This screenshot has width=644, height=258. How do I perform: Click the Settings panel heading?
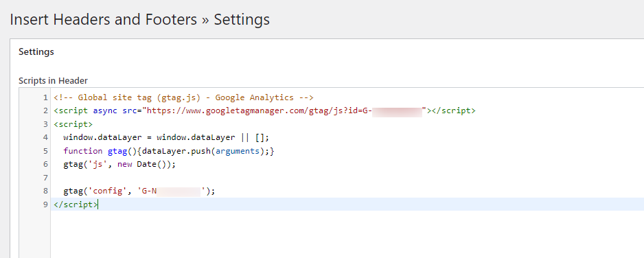pyautogui.click(x=36, y=52)
